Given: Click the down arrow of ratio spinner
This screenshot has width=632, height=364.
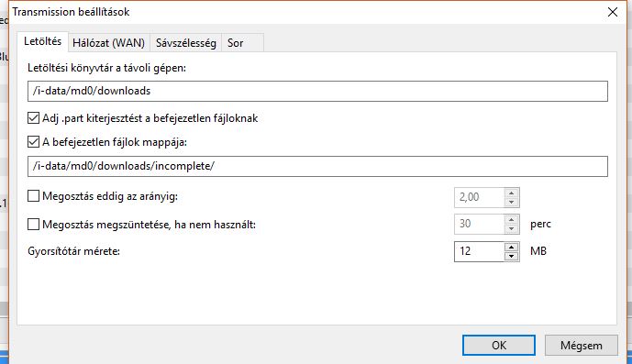Looking at the screenshot, I should pyautogui.click(x=512, y=202).
